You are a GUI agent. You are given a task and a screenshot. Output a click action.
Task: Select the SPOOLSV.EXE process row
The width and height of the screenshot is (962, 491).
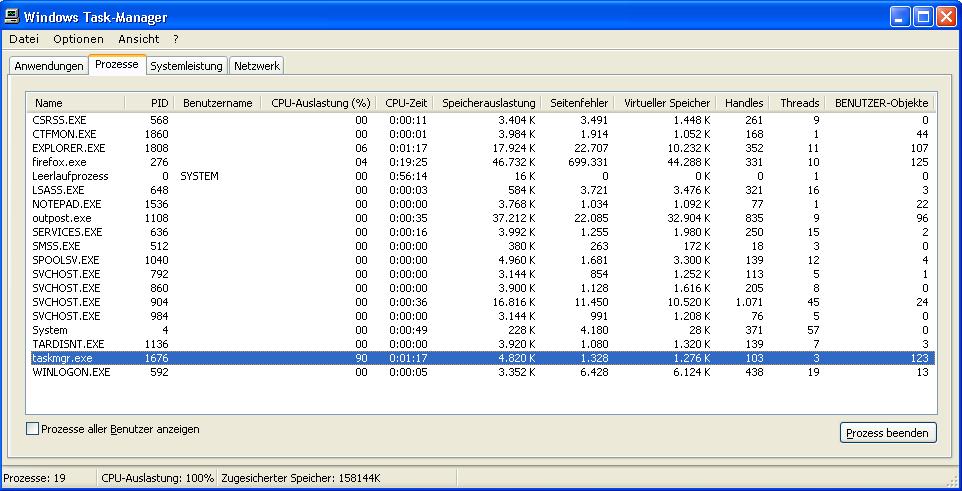[x=482, y=260]
